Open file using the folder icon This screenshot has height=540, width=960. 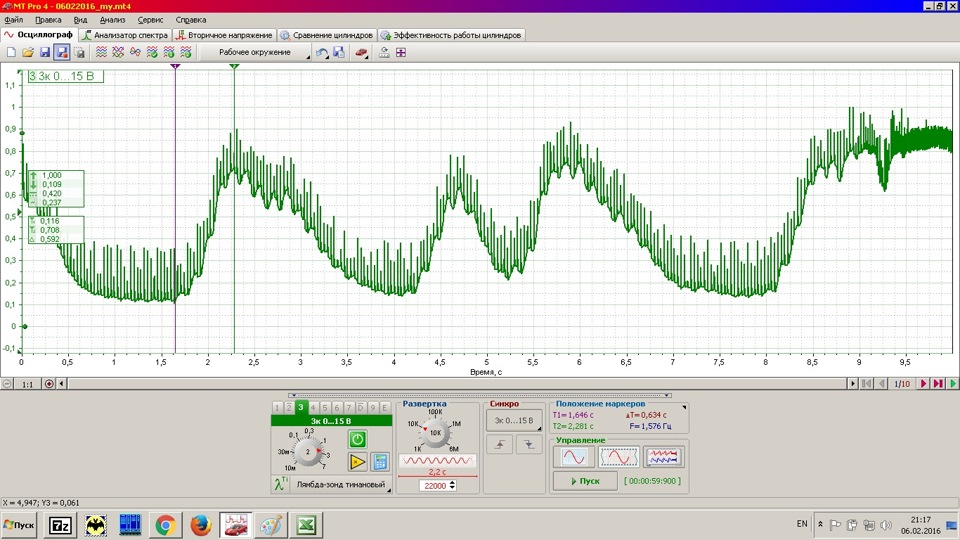(28, 53)
